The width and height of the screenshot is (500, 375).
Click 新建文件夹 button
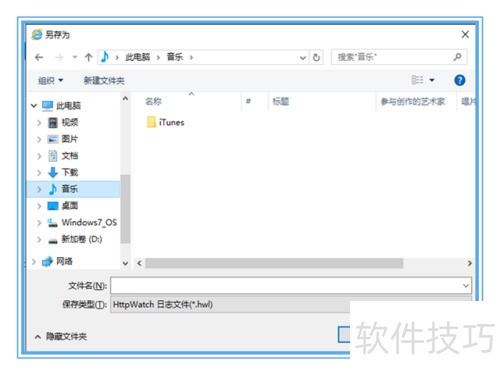tap(104, 80)
